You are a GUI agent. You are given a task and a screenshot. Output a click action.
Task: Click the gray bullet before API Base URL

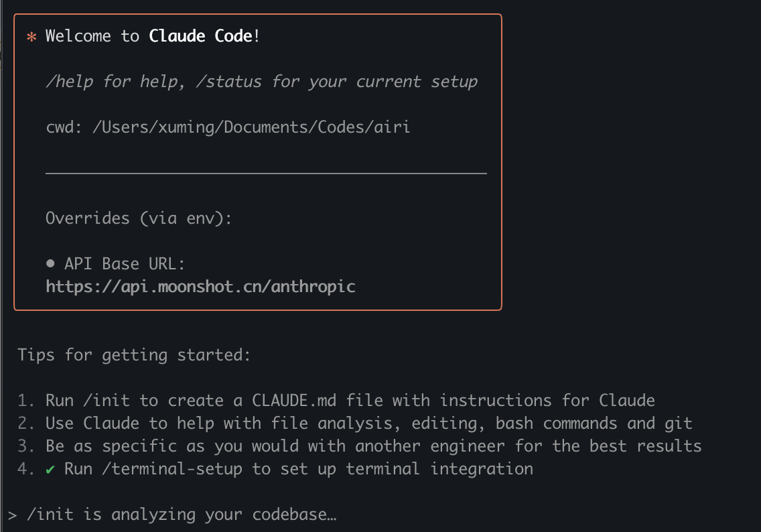tap(50, 264)
